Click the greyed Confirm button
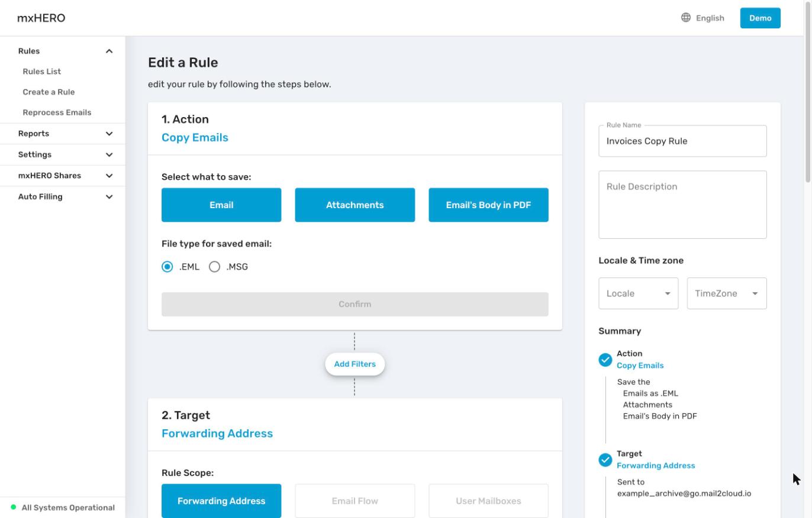The width and height of the screenshot is (812, 518). click(355, 304)
